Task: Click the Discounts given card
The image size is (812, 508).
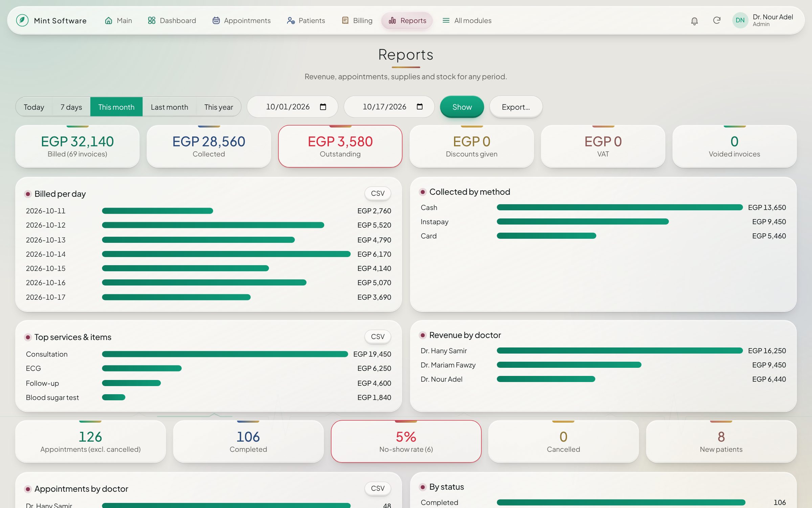Action: pyautogui.click(x=472, y=146)
